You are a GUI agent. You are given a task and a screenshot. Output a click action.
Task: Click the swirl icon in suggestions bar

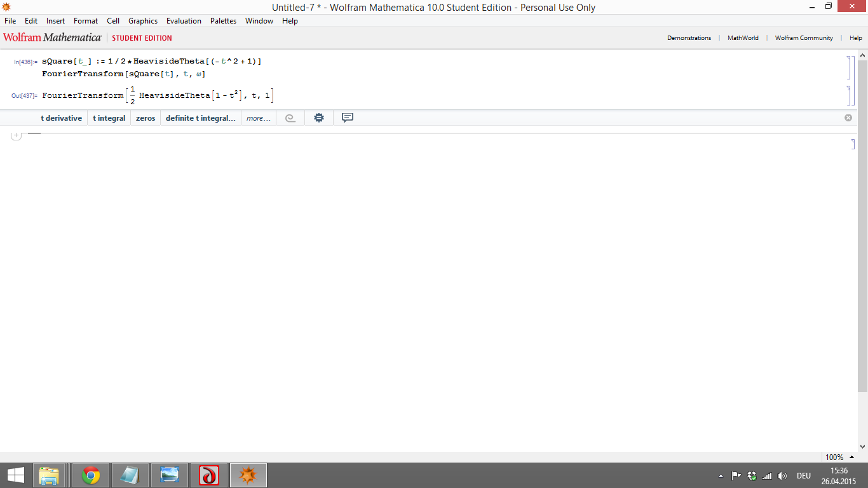click(290, 118)
